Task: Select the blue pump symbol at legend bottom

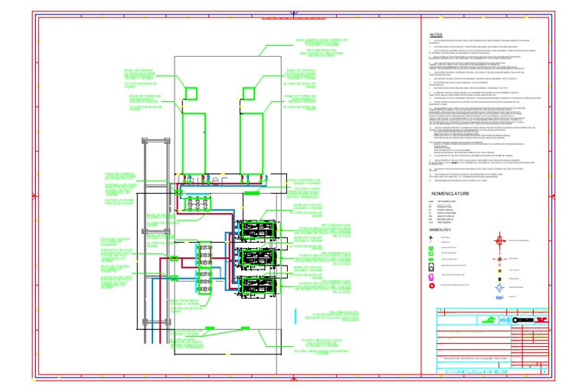Action: coord(499,298)
